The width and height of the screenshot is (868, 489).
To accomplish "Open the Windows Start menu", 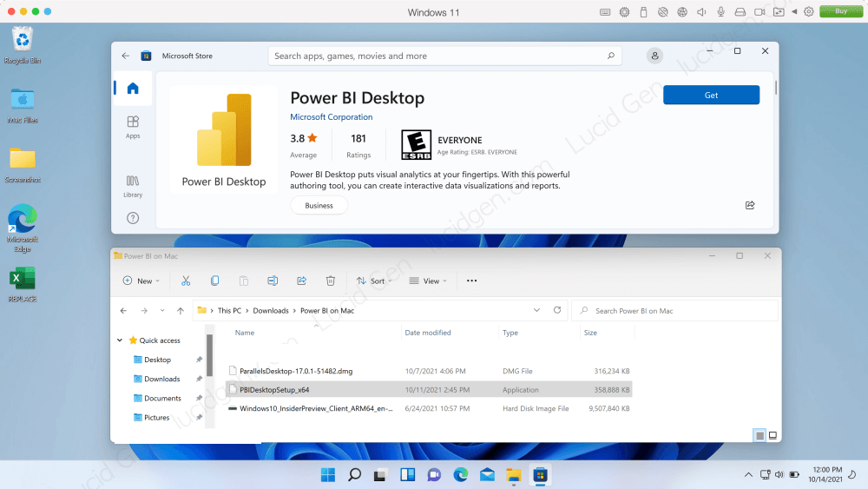I will pos(328,475).
